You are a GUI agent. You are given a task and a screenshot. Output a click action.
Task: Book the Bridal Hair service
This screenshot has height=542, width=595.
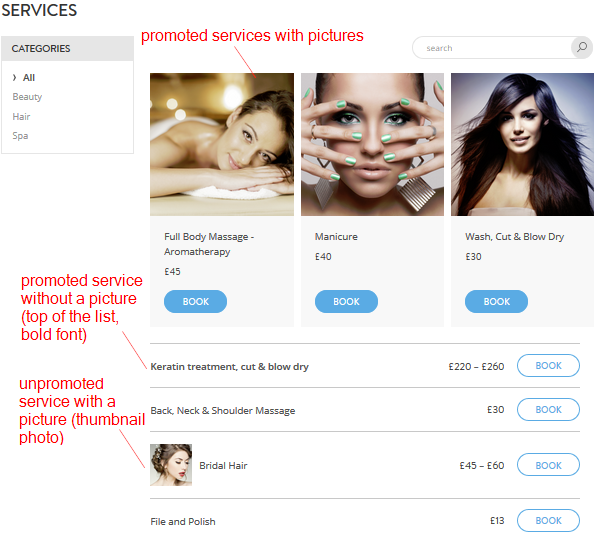pyautogui.click(x=548, y=465)
